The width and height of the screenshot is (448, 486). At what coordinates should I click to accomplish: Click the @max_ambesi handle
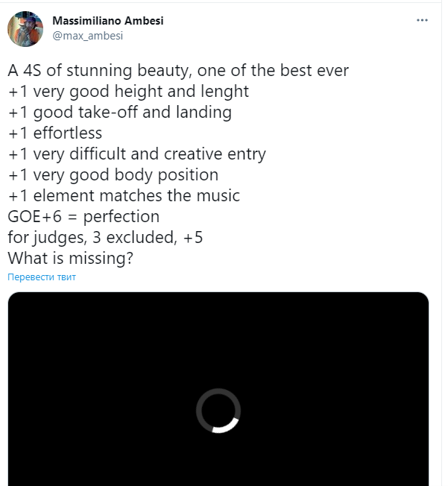87,35
